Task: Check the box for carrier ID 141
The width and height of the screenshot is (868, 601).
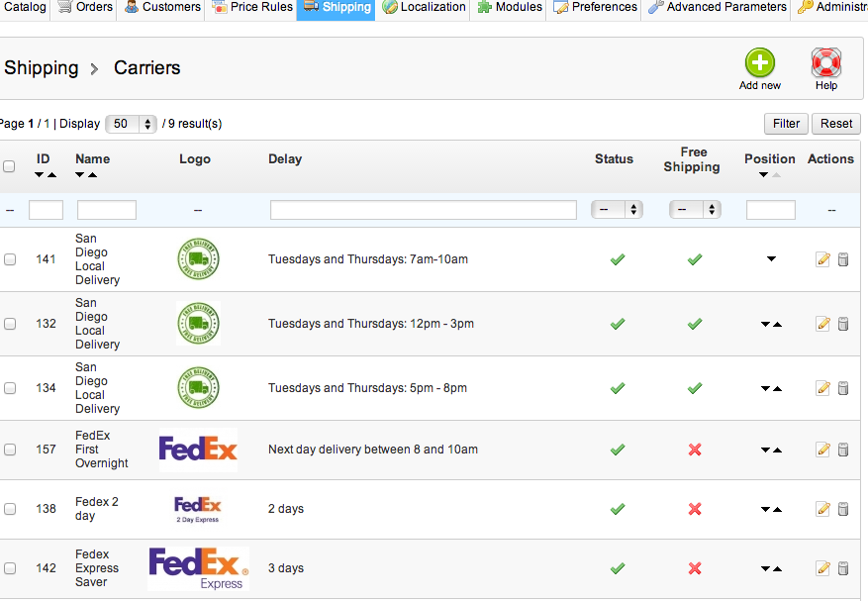Action: coord(10,259)
